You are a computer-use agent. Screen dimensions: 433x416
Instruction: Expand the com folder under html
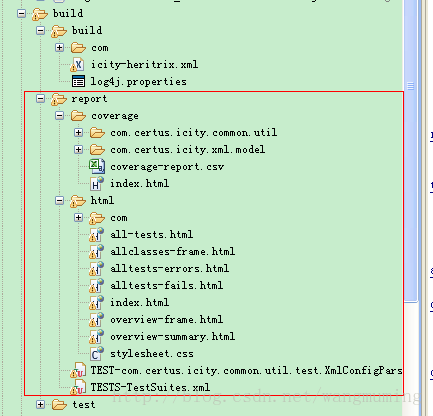point(78,218)
